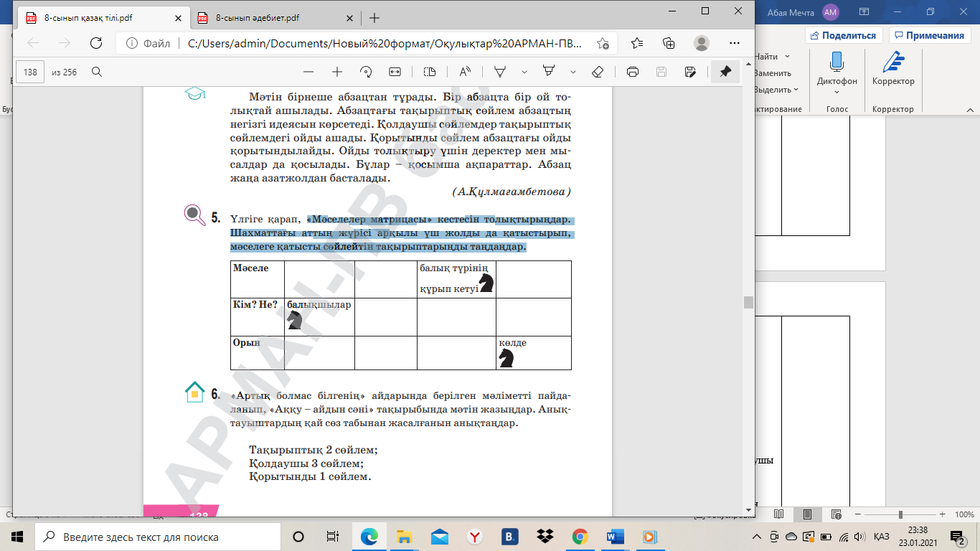Open Mail app from taskbar
The height and width of the screenshot is (551, 980).
coord(439,537)
